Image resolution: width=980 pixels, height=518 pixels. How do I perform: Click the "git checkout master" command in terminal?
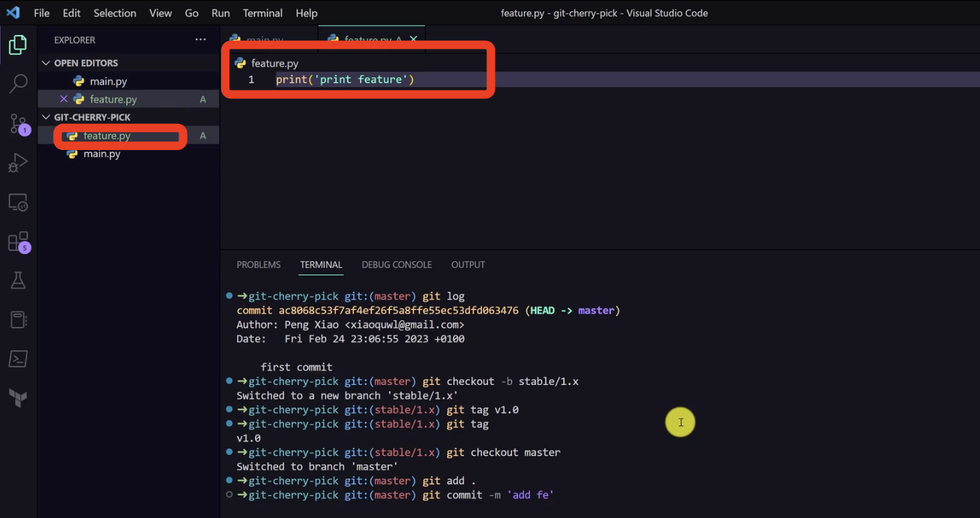tap(503, 452)
